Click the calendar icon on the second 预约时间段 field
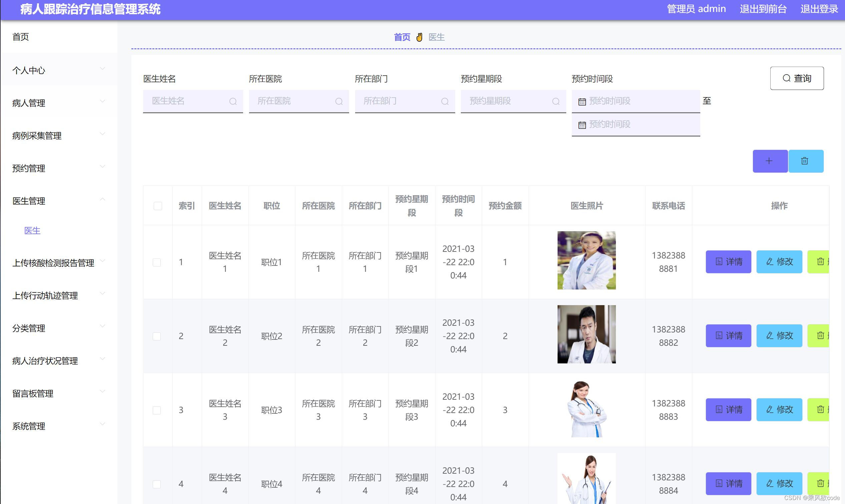Image resolution: width=845 pixels, height=504 pixels. (x=582, y=124)
